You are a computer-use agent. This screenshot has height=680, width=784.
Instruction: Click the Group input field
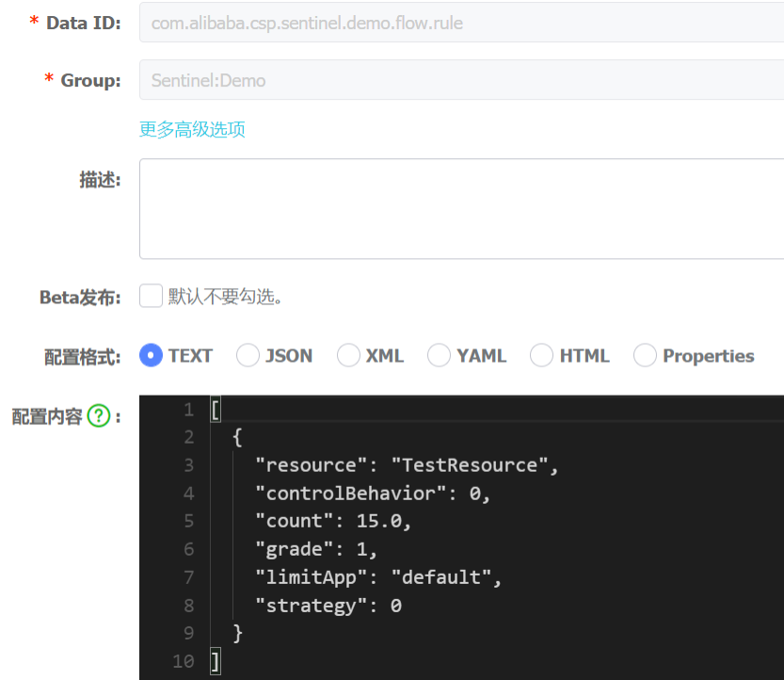click(461, 80)
